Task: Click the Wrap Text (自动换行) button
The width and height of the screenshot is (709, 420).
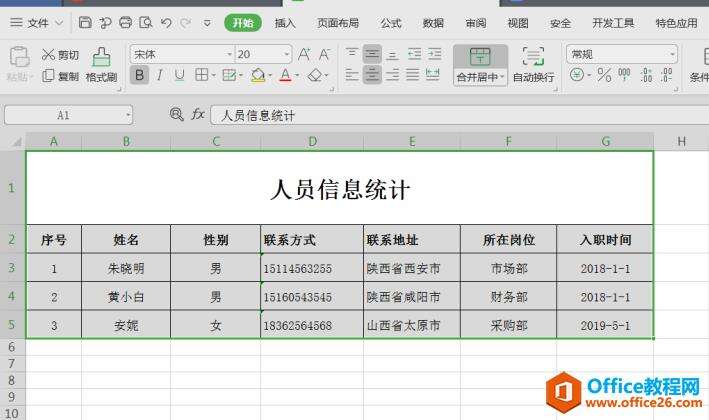Action: (x=534, y=65)
